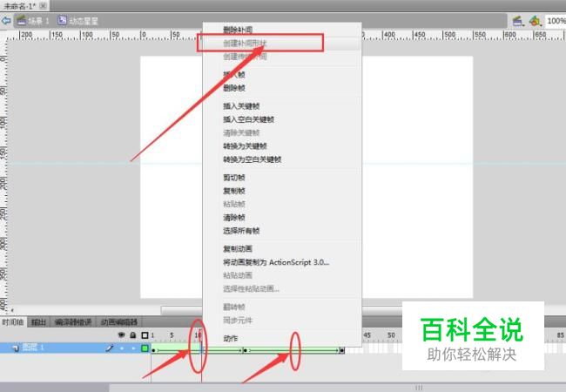
Task: Toggle show all layers as outlines icon
Action: (x=145, y=335)
